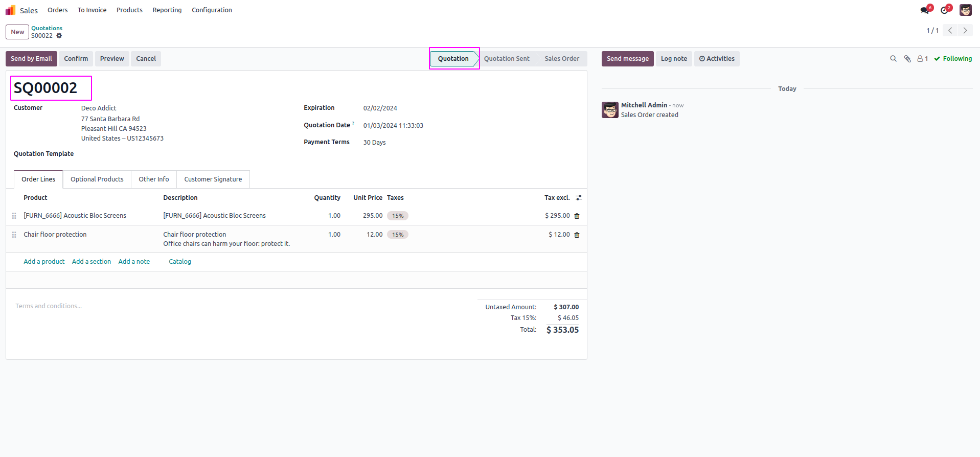Open the discuss messages icon
Viewport: 980px width, 457px height.
(x=925, y=10)
